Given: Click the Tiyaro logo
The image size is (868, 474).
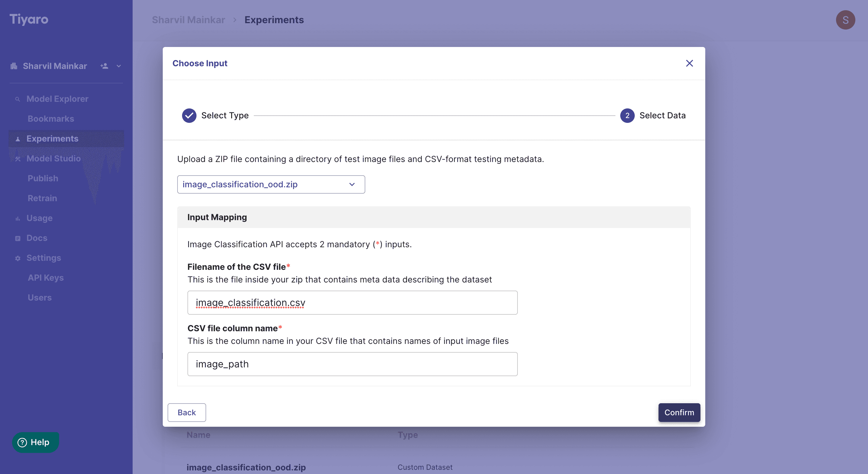Looking at the screenshot, I should 29,20.
